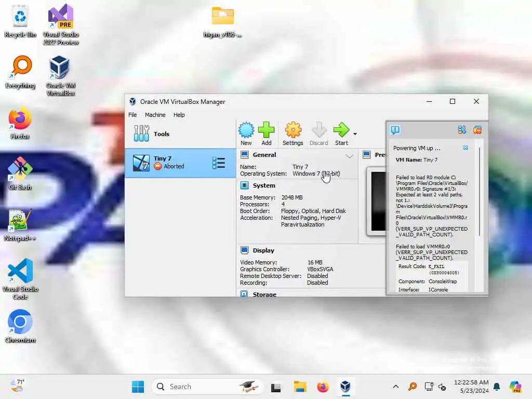This screenshot has width=532, height=399.
Task: Click the New virtual machine toolbar icon
Action: click(246, 134)
